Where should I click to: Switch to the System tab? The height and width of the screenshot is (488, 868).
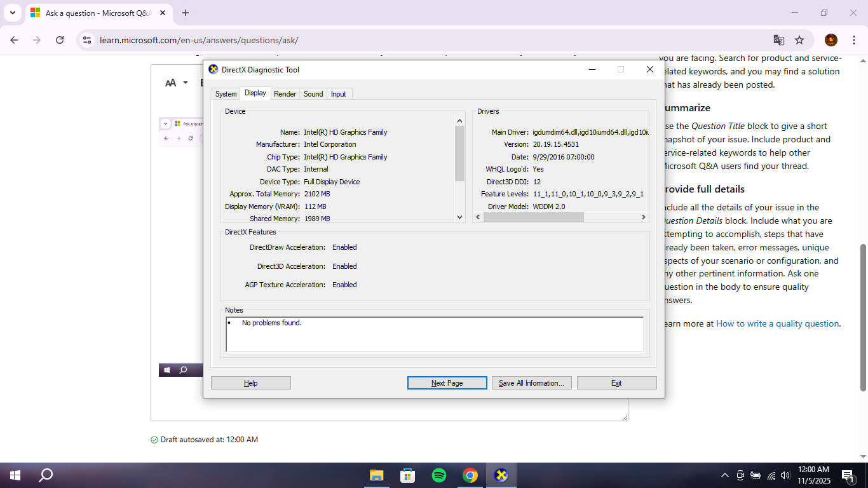(226, 94)
